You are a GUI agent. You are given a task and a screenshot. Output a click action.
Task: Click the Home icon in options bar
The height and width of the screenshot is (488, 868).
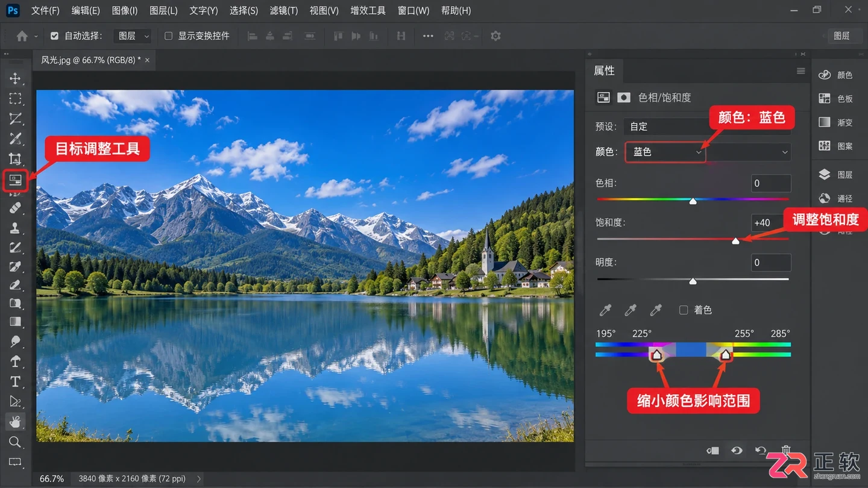pos(22,36)
